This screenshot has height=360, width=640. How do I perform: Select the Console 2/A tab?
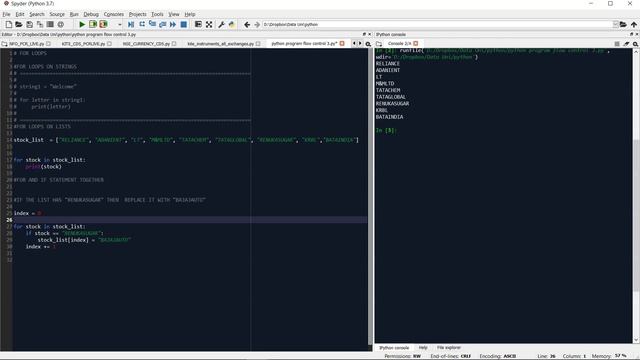(x=399, y=44)
